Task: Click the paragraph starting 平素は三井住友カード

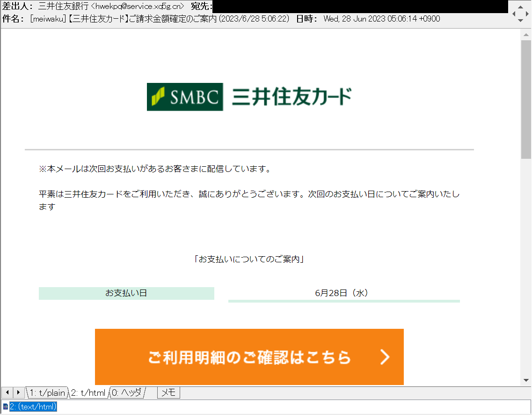Action: 249,200
